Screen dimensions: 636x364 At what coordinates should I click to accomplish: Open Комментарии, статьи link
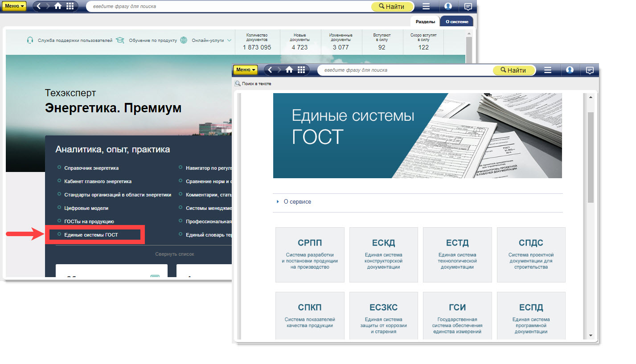[x=209, y=195]
